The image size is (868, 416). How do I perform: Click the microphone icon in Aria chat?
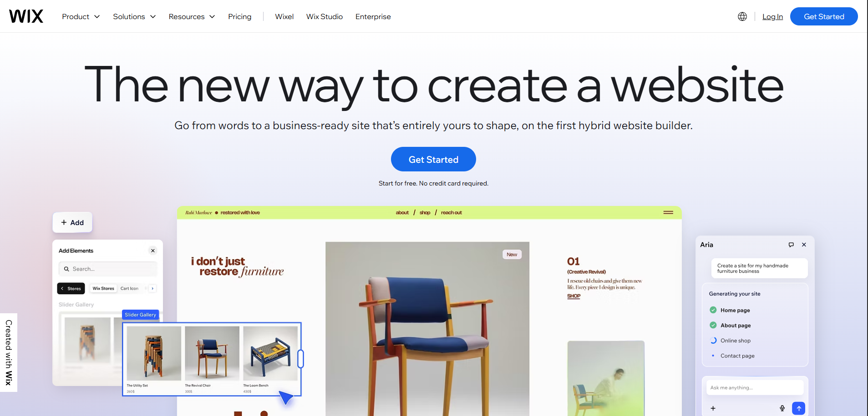click(x=782, y=408)
